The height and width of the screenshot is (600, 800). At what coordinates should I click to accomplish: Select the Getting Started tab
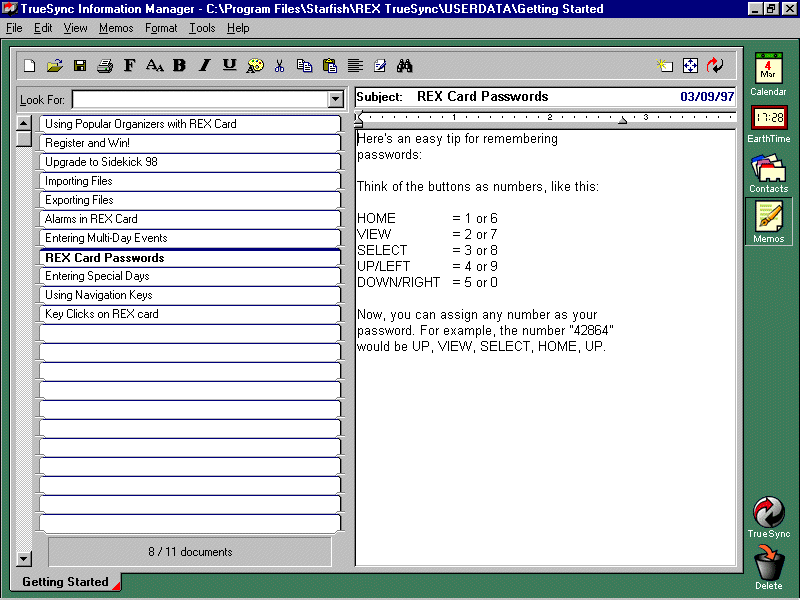(65, 582)
